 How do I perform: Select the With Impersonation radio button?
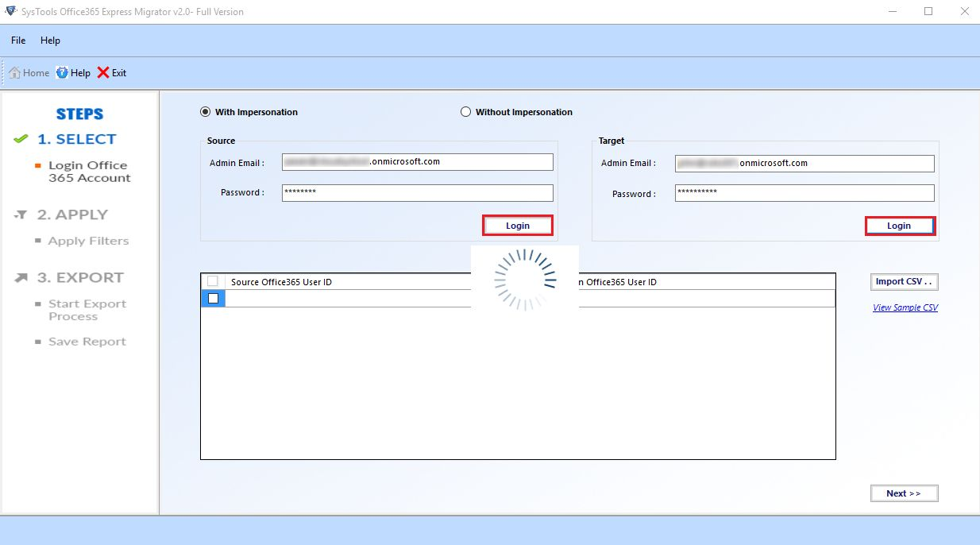point(206,112)
